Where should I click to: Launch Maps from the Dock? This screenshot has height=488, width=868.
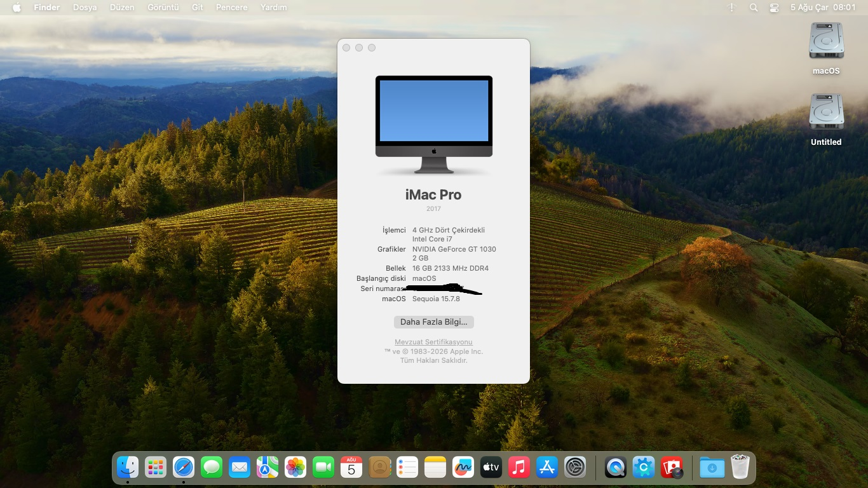(x=268, y=468)
